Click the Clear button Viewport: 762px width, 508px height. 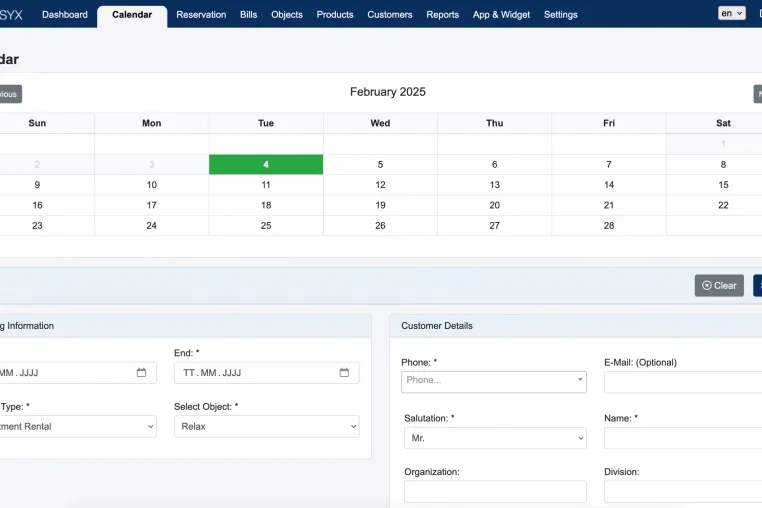click(719, 285)
